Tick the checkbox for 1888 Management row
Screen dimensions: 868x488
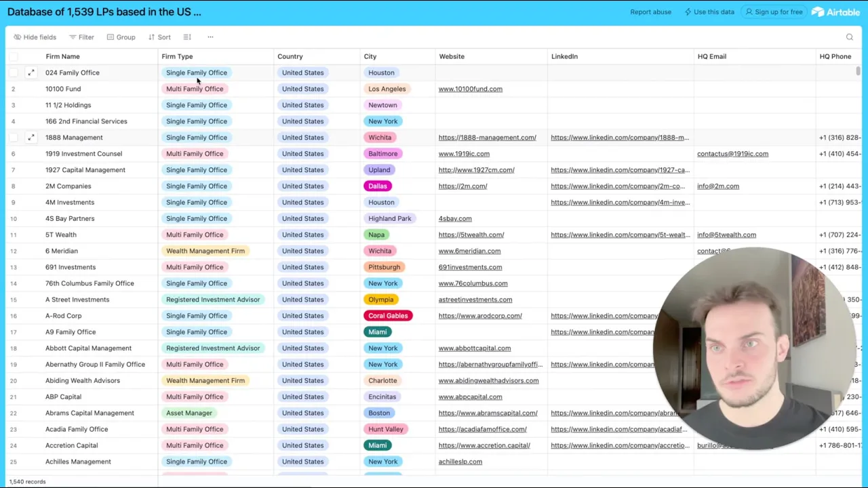14,138
